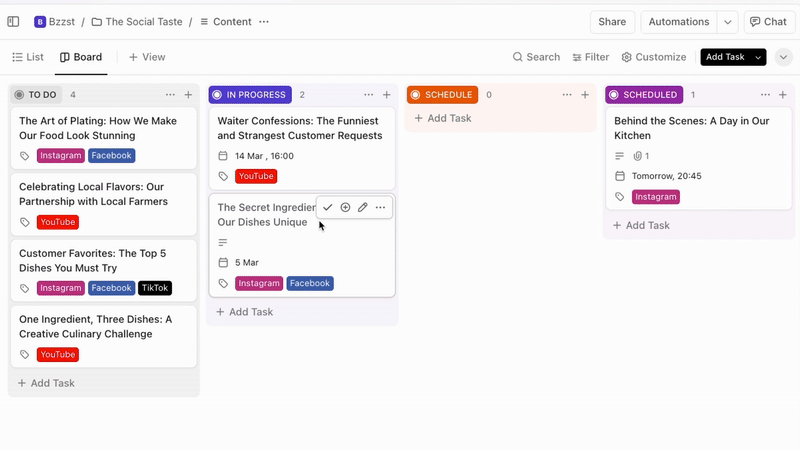800x450 pixels.
Task: Open the Filter options
Action: tap(589, 57)
